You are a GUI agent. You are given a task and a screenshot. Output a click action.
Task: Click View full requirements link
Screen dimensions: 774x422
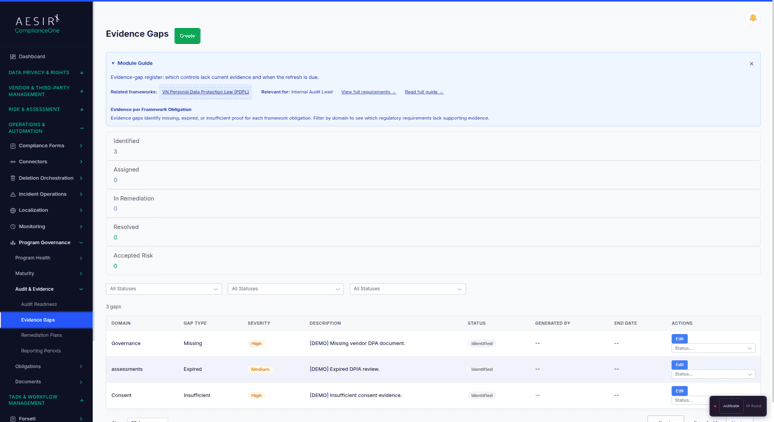click(368, 92)
